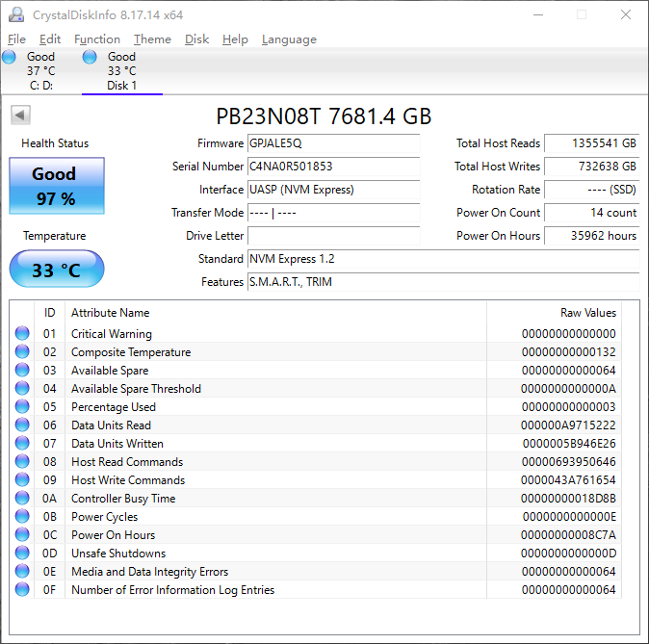Open the Help menu

[235, 39]
